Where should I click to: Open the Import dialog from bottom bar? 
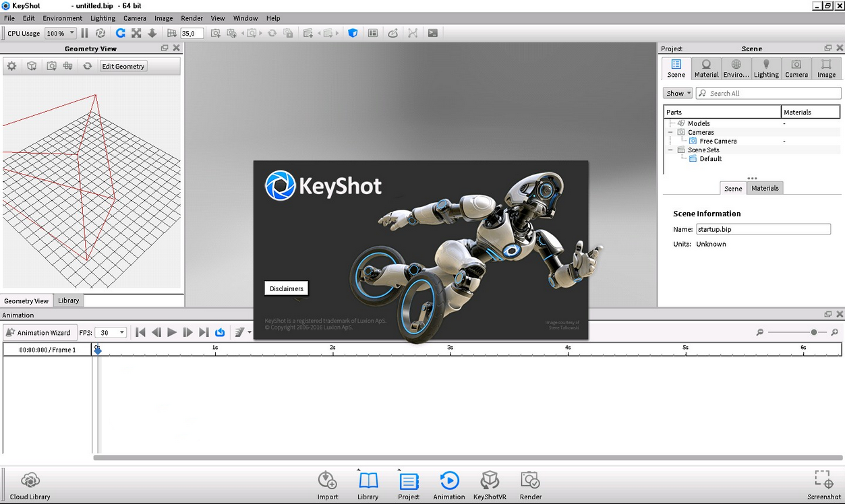tap(328, 486)
